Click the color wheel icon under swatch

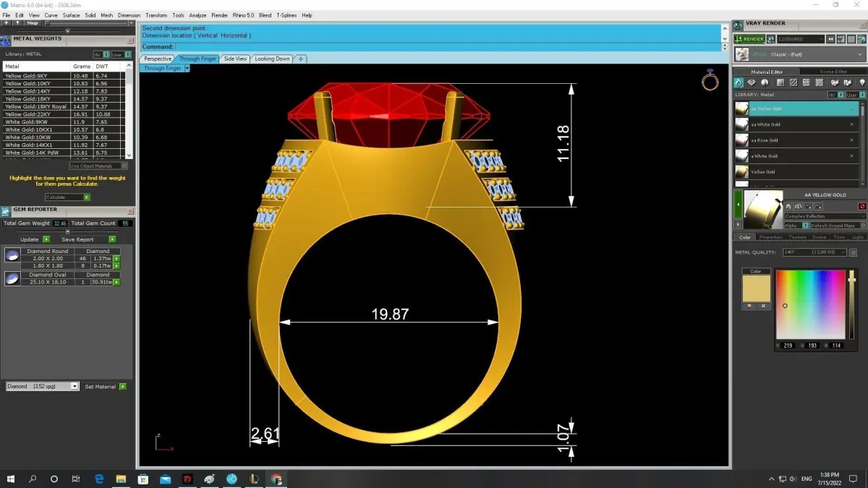pos(749,306)
